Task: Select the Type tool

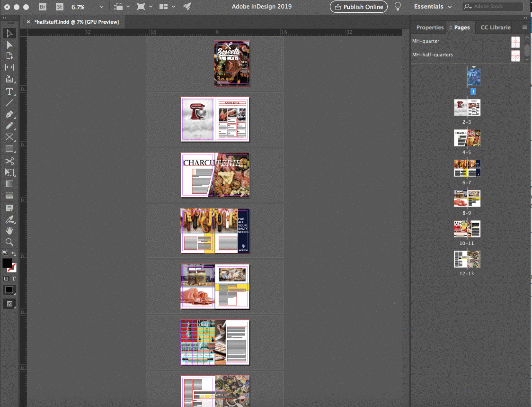Action: [9, 91]
